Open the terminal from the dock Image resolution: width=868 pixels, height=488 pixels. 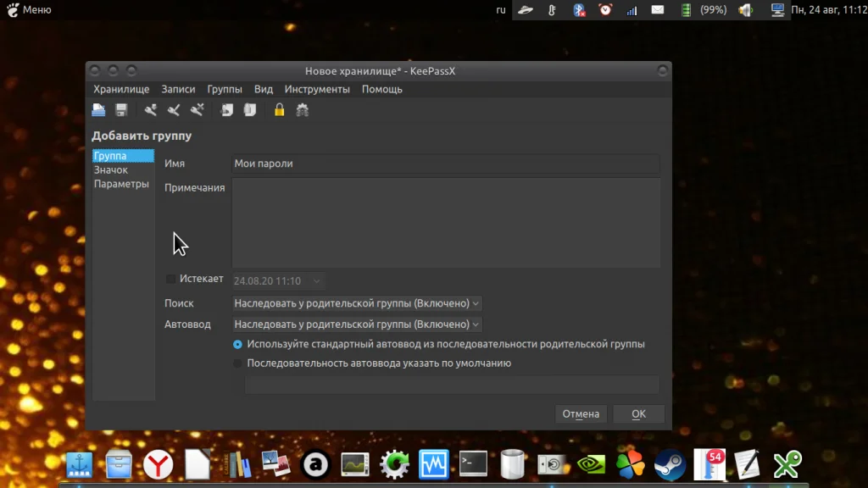pos(473,463)
